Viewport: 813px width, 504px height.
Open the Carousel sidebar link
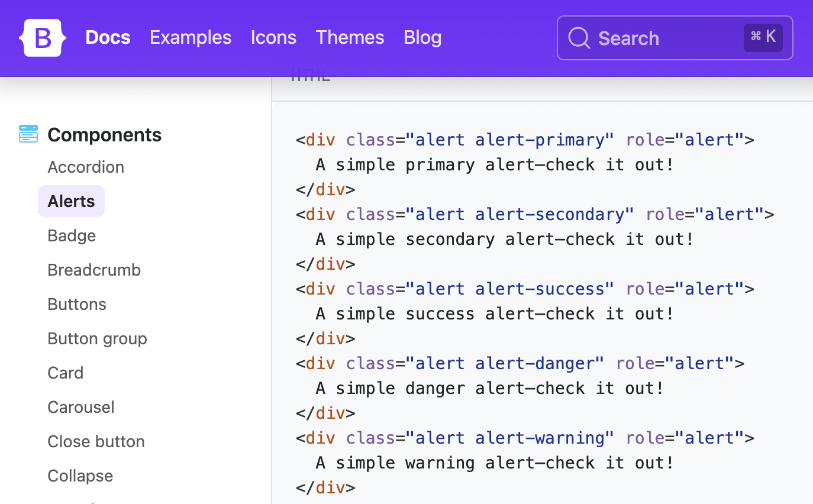pyautogui.click(x=81, y=407)
